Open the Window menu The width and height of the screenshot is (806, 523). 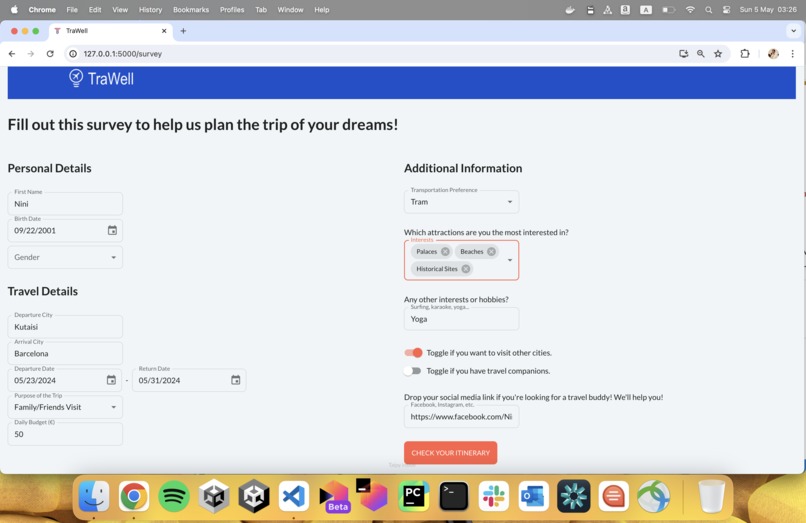[x=290, y=10]
